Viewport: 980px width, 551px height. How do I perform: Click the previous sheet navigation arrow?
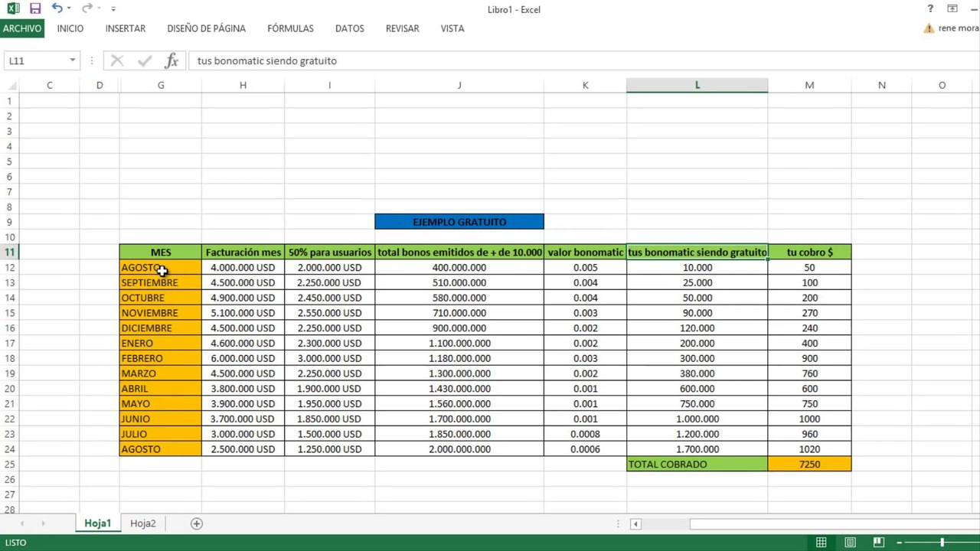pyautogui.click(x=22, y=523)
